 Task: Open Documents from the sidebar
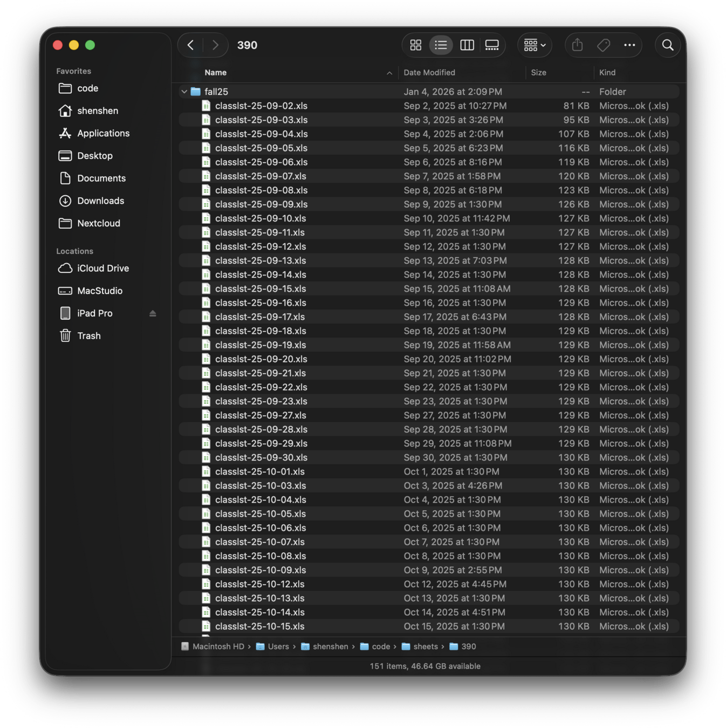pyautogui.click(x=108, y=178)
